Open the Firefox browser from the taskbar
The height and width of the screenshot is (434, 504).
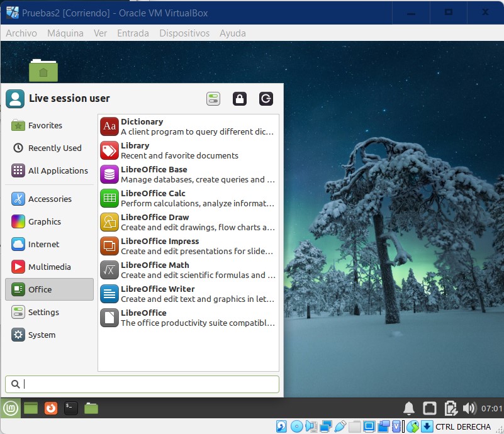[x=51, y=408]
